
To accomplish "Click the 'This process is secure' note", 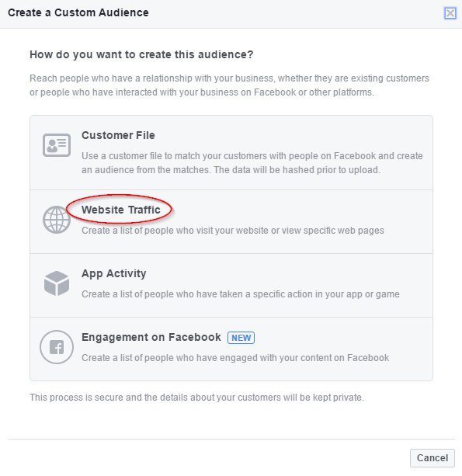I will tap(196, 398).
